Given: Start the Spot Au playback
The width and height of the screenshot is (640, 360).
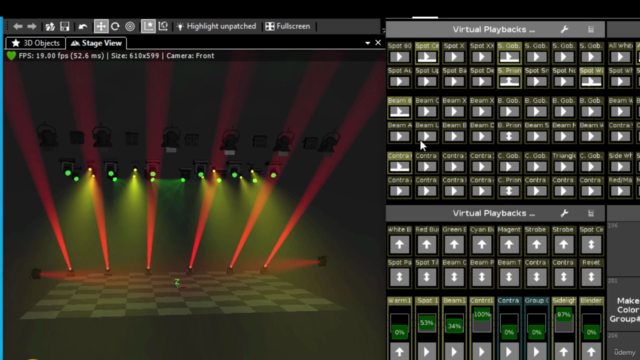Looking at the screenshot, I should point(400,81).
